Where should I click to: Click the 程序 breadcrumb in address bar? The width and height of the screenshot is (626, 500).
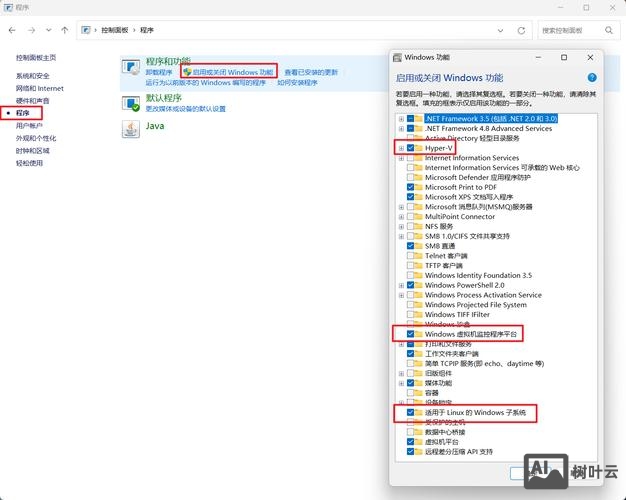[147, 30]
